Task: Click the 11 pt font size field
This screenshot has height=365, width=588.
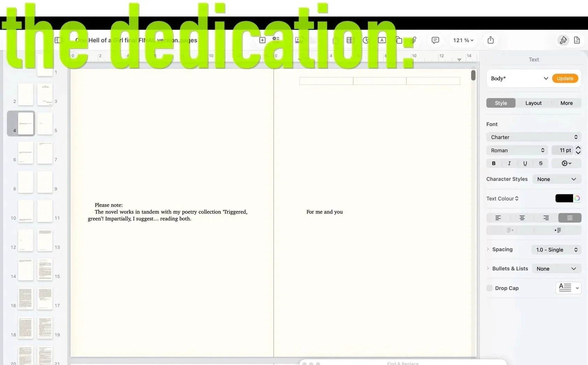Action: [x=563, y=150]
